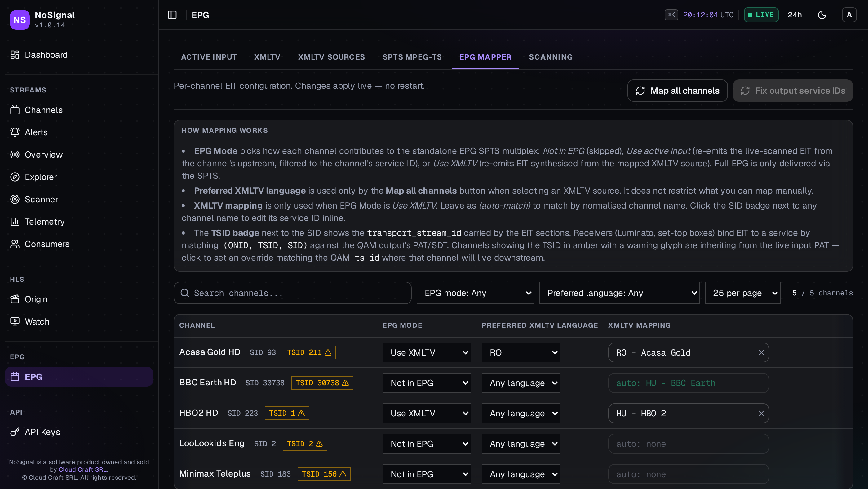This screenshot has height=489, width=868.
Task: Edit SID 30738 badge for BBC Earth
Action: pos(265,383)
